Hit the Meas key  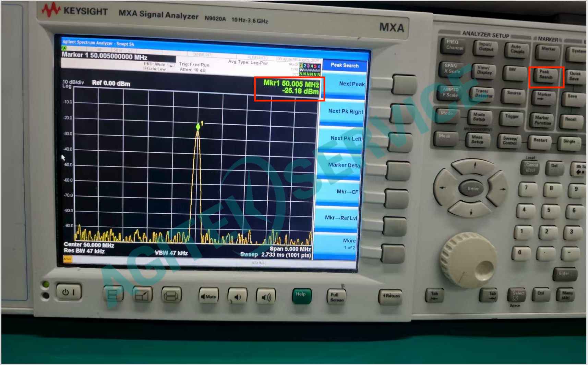(x=445, y=138)
